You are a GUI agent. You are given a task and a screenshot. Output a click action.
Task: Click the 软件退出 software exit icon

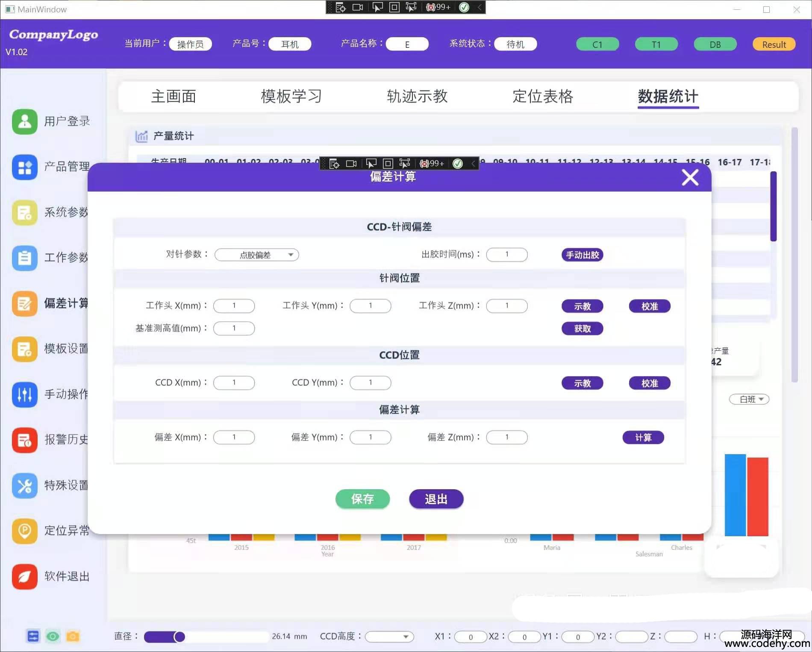click(x=25, y=576)
